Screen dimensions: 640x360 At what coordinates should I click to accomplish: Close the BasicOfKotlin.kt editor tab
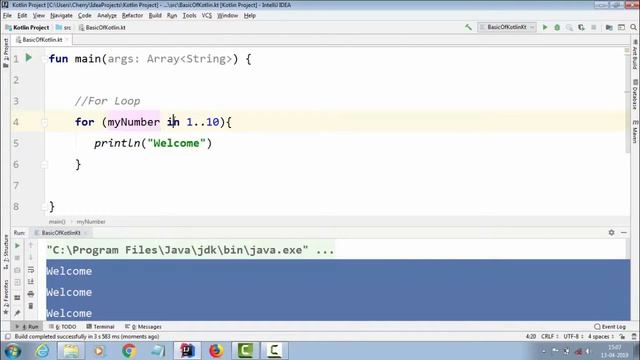pyautogui.click(x=67, y=40)
